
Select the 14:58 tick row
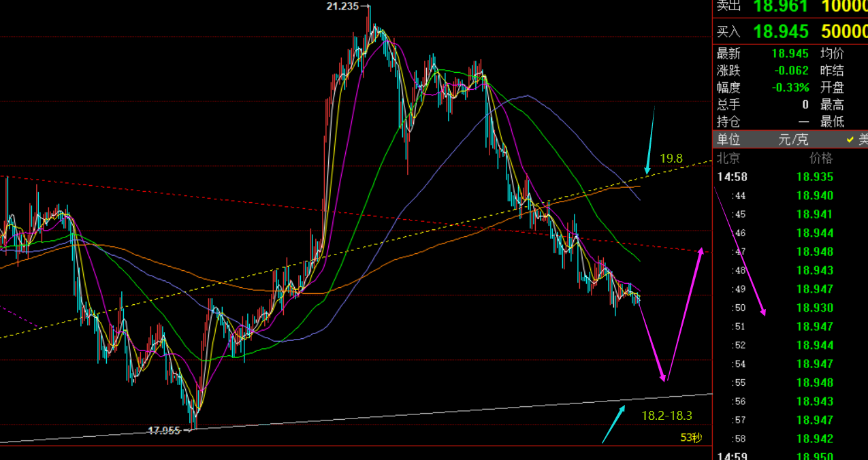[790, 177]
